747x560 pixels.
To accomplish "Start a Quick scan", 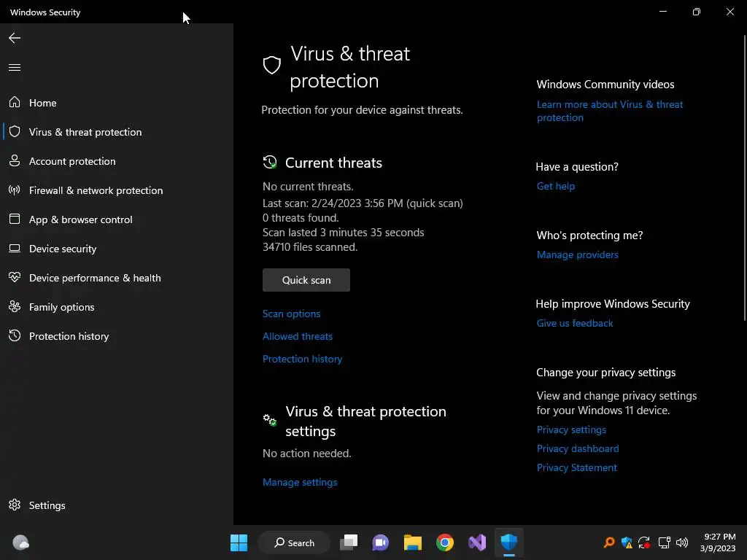I will click(306, 280).
